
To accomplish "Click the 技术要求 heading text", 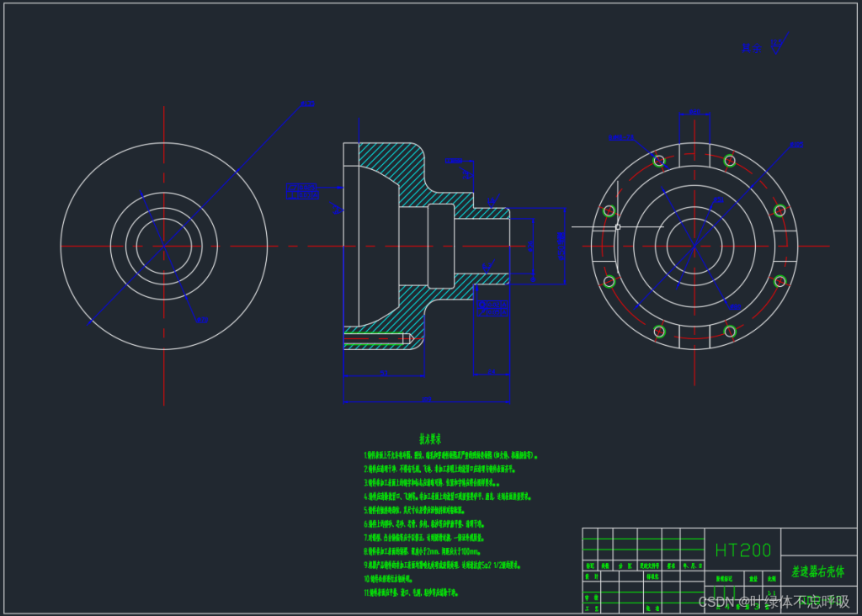I will [430, 439].
